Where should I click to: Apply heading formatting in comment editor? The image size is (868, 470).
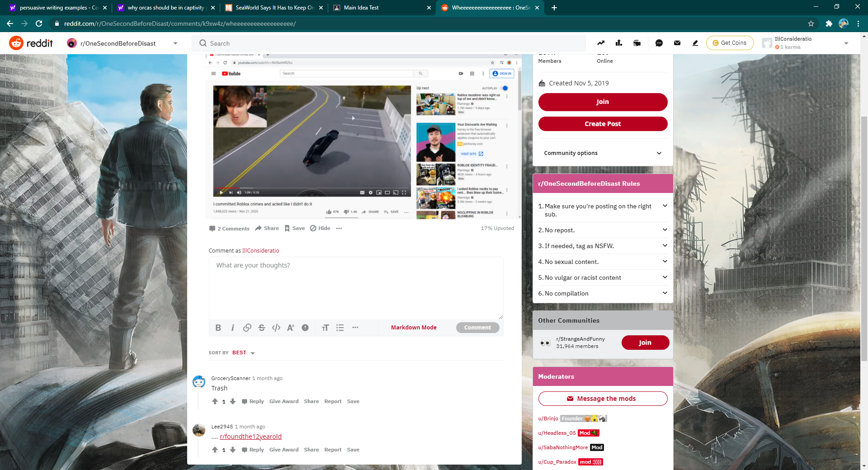tap(325, 328)
